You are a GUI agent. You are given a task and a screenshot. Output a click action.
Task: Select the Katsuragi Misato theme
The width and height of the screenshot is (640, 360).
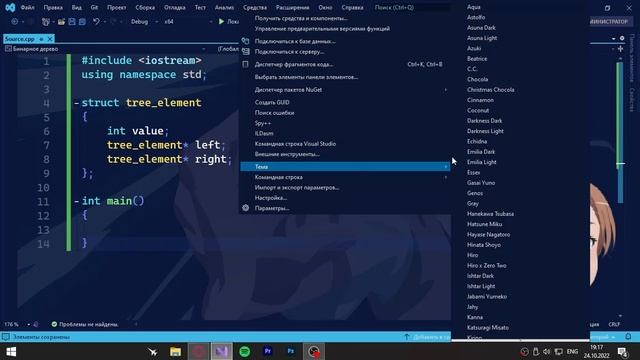(x=488, y=327)
